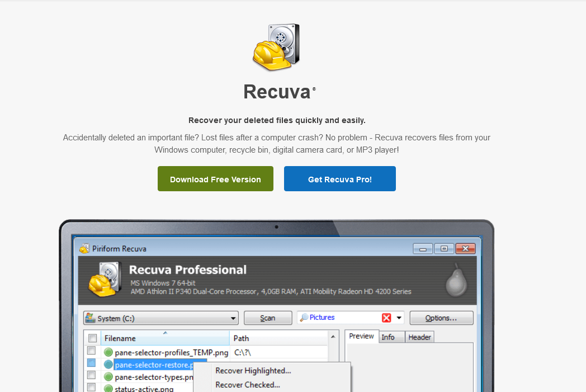Open the System (C:) drive dropdown
This screenshot has height=392, width=586.
click(161, 318)
